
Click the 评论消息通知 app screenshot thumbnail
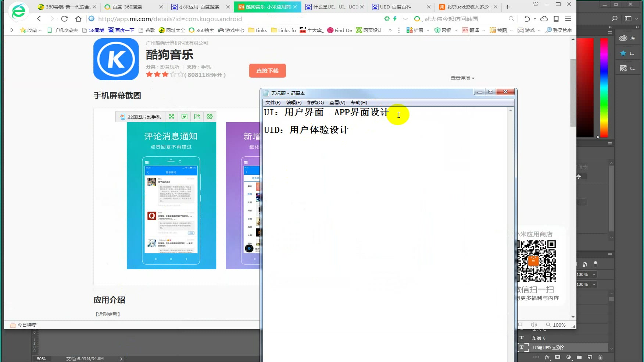click(171, 196)
